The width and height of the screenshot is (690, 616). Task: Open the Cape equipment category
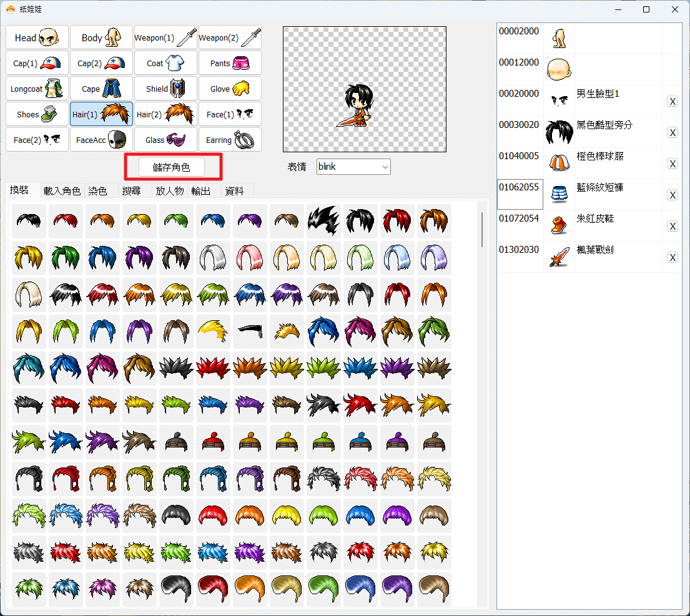click(x=101, y=89)
